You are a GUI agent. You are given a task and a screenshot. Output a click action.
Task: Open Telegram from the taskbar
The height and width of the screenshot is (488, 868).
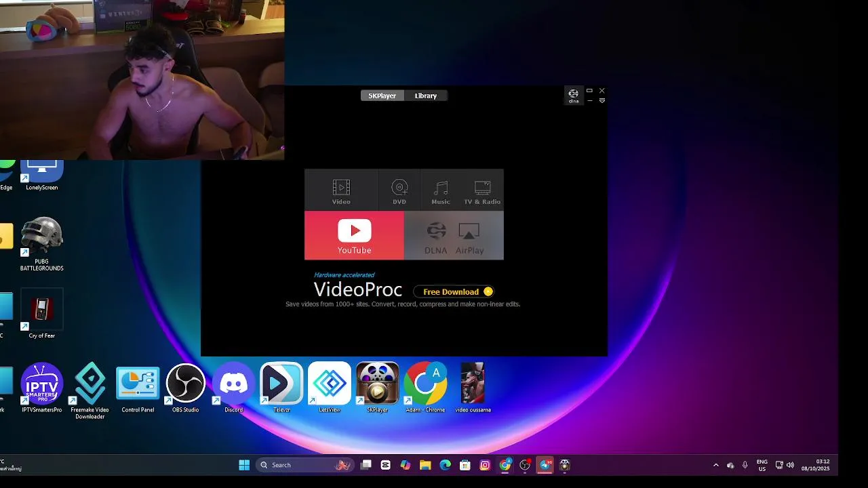545,465
